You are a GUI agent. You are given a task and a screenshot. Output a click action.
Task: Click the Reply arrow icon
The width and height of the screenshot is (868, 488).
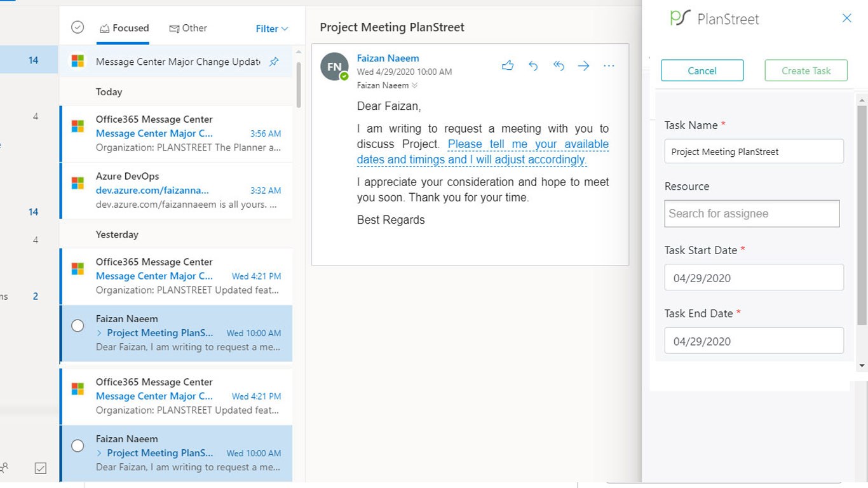(x=533, y=65)
